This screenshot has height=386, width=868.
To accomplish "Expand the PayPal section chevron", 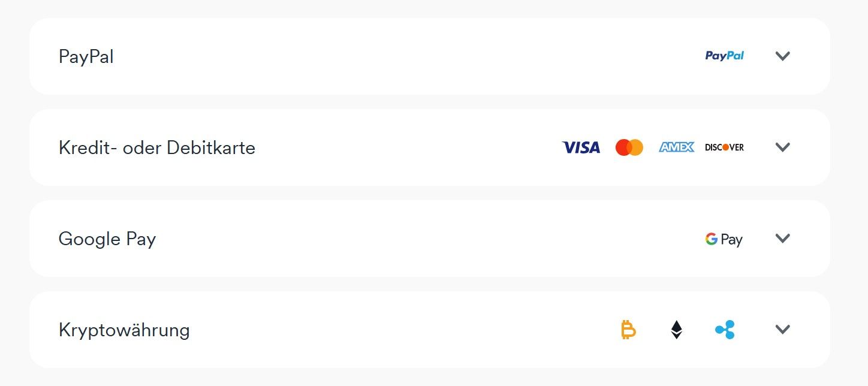I will click(782, 56).
